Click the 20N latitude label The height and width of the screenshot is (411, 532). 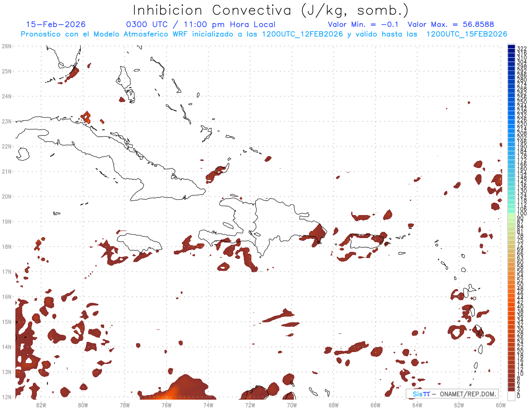(7, 196)
